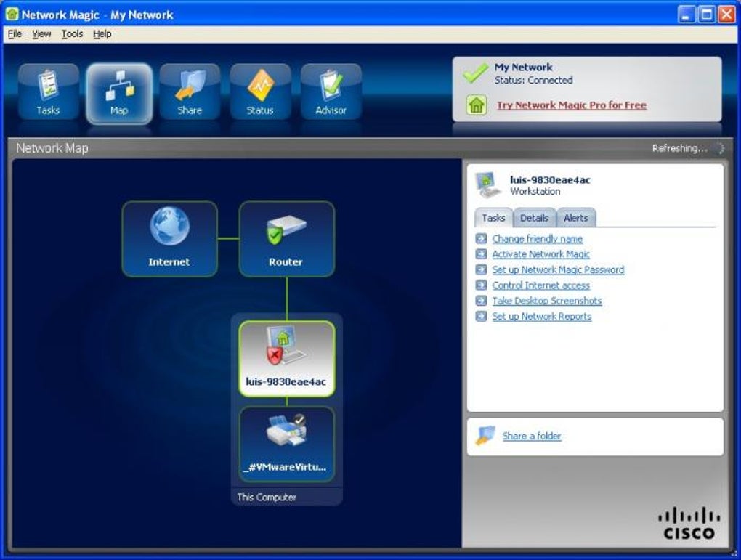
Task: Open the Tools menu
Action: coord(73,34)
